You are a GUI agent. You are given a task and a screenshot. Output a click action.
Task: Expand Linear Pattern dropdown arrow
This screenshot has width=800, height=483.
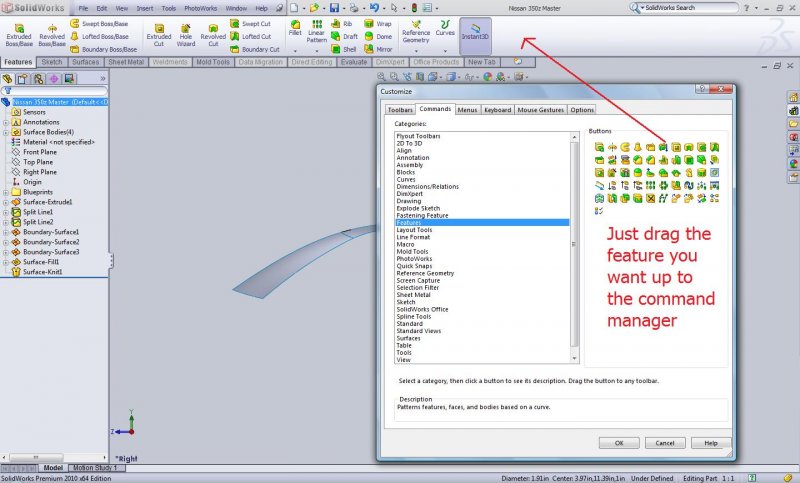pyautogui.click(x=316, y=50)
